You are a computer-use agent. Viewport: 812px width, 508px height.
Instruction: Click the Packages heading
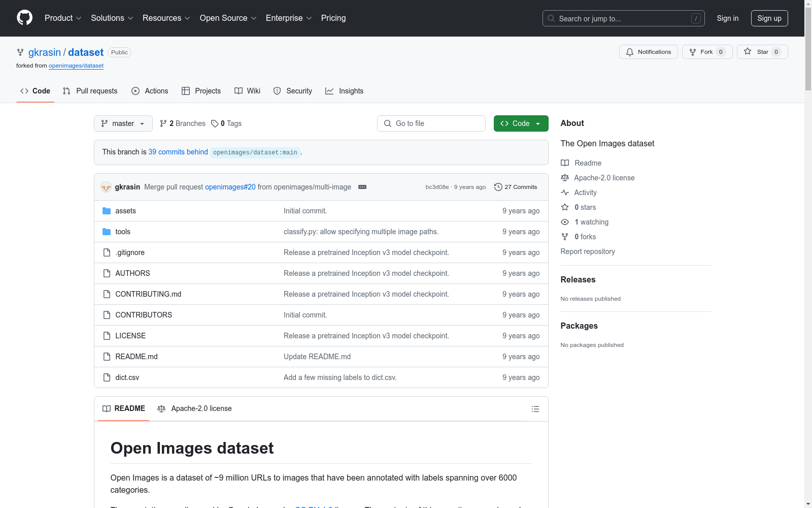(579, 326)
